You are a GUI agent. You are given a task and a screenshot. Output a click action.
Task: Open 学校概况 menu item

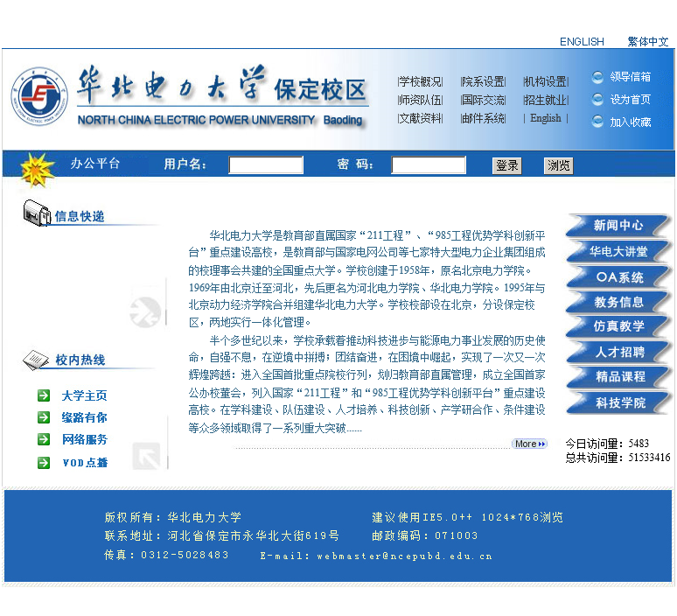pyautogui.click(x=420, y=81)
